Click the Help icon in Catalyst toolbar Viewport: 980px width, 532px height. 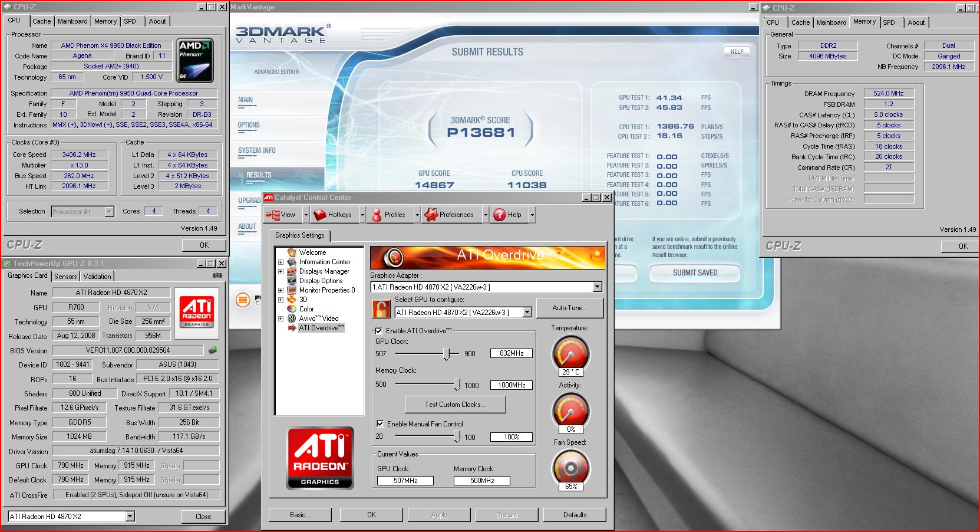(499, 215)
